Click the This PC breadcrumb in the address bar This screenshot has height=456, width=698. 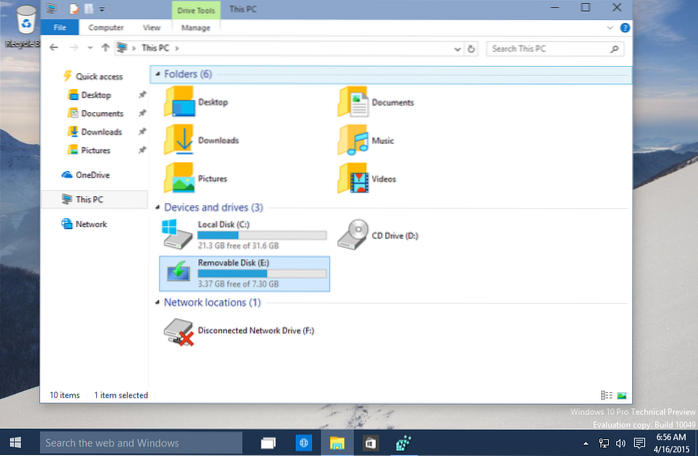click(x=155, y=48)
